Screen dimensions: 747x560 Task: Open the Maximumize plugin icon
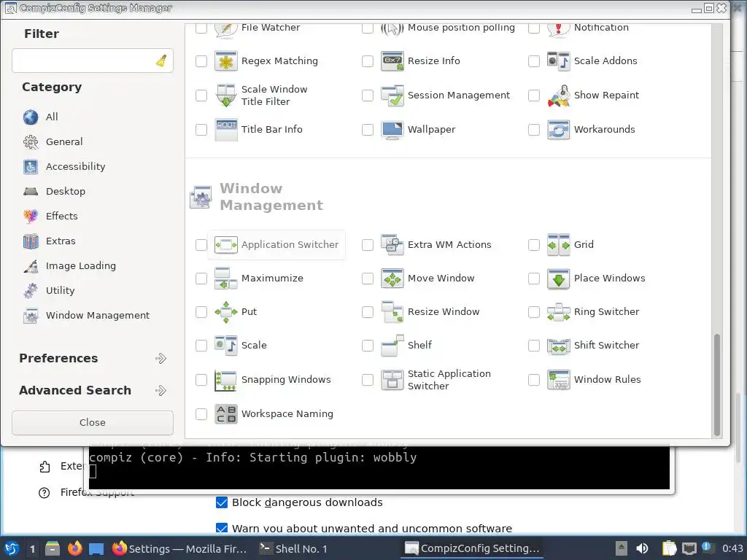point(226,279)
